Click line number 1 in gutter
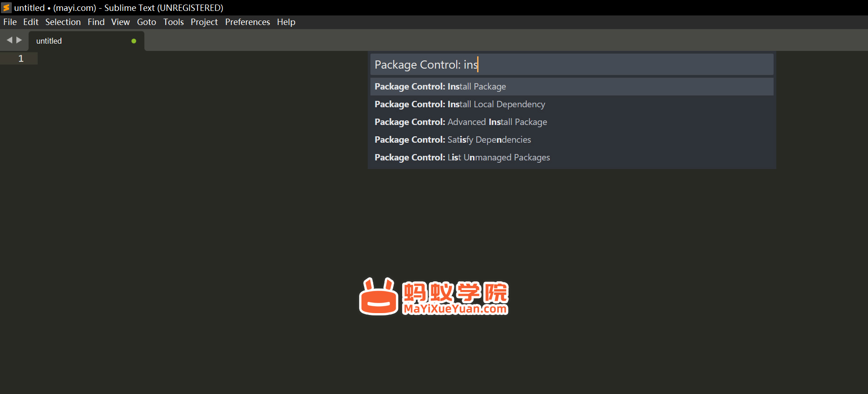868x394 pixels. [x=21, y=58]
